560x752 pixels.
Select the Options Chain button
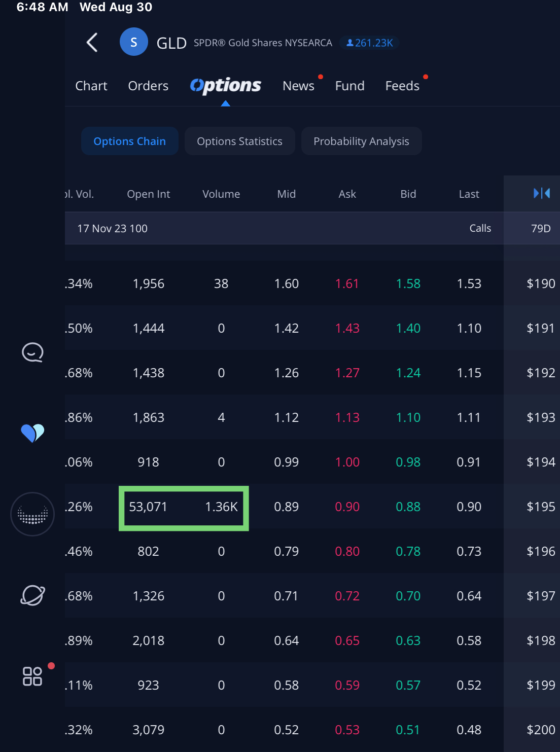tap(129, 141)
